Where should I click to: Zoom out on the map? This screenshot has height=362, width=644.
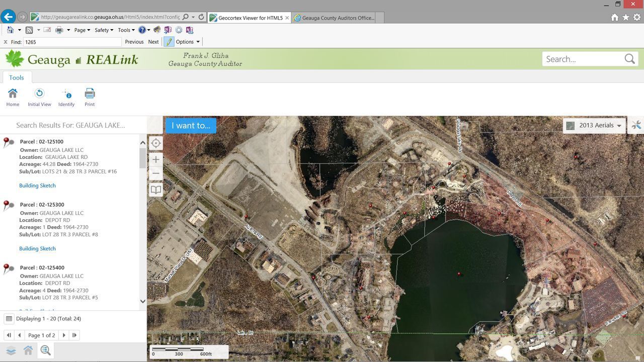(156, 173)
